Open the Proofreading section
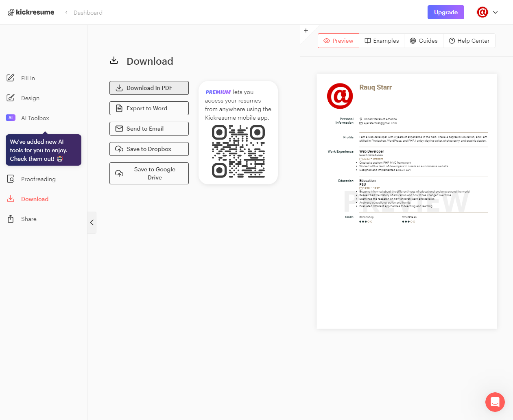513x420 pixels. pyautogui.click(x=38, y=179)
